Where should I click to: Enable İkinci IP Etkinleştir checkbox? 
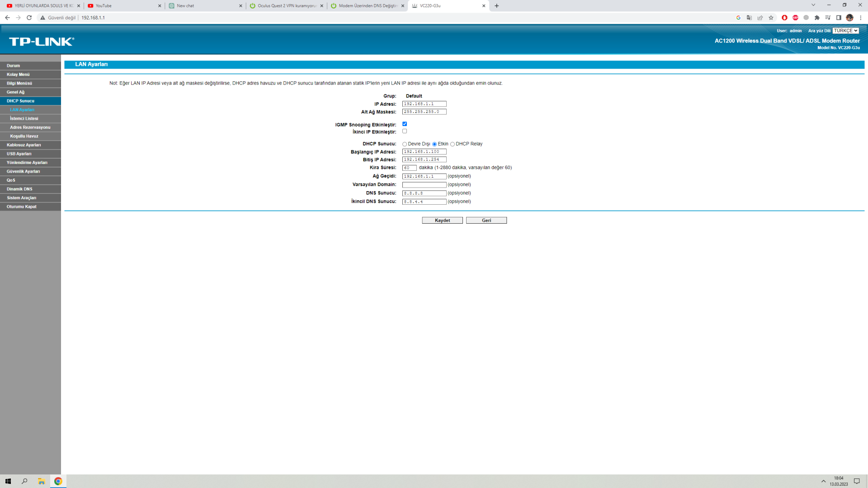405,131
